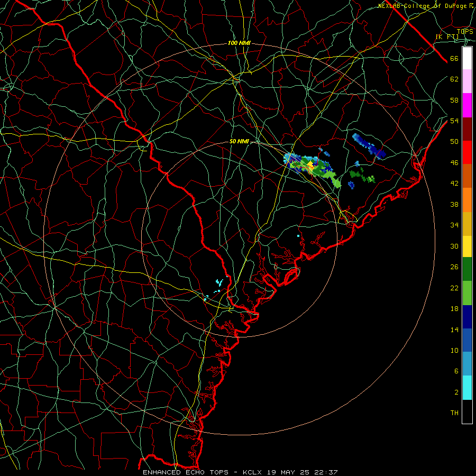This screenshot has width=476, height=476.
Task: Click the 14 scale value
Action: pos(454,329)
